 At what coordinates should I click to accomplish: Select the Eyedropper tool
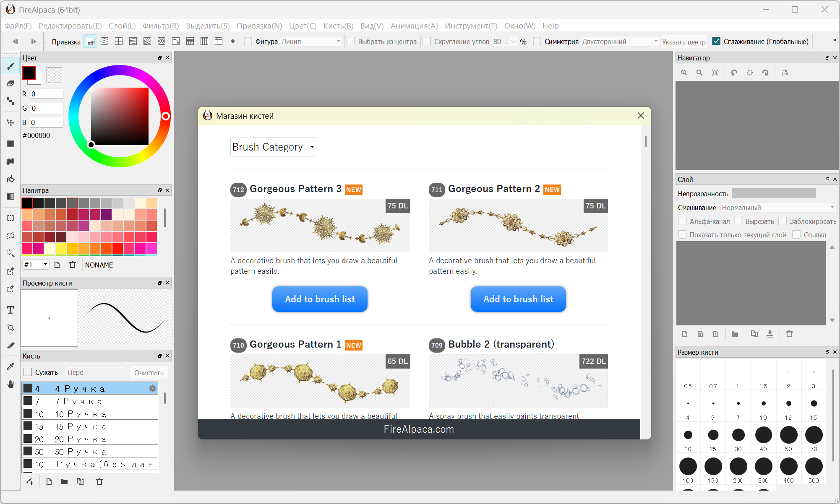[10, 366]
